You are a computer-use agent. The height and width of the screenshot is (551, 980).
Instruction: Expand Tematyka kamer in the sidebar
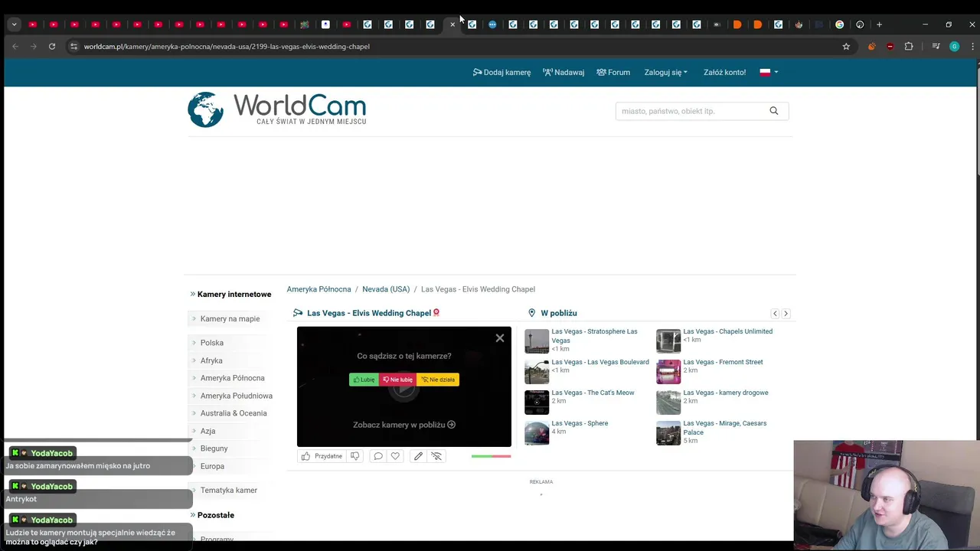[229, 491]
